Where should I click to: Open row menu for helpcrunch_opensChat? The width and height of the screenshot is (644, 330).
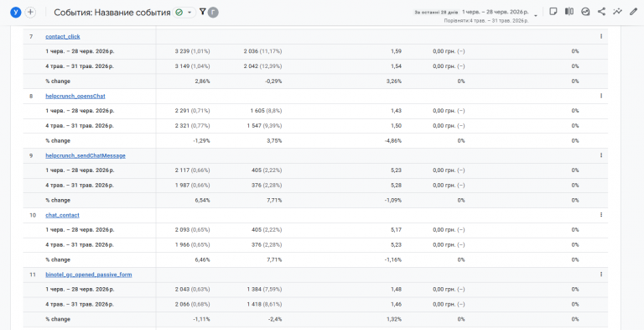[601, 96]
